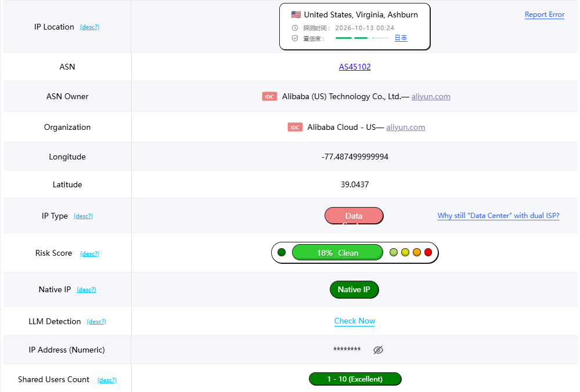
Task: Open the Native IP desc link
Action: [87, 290]
